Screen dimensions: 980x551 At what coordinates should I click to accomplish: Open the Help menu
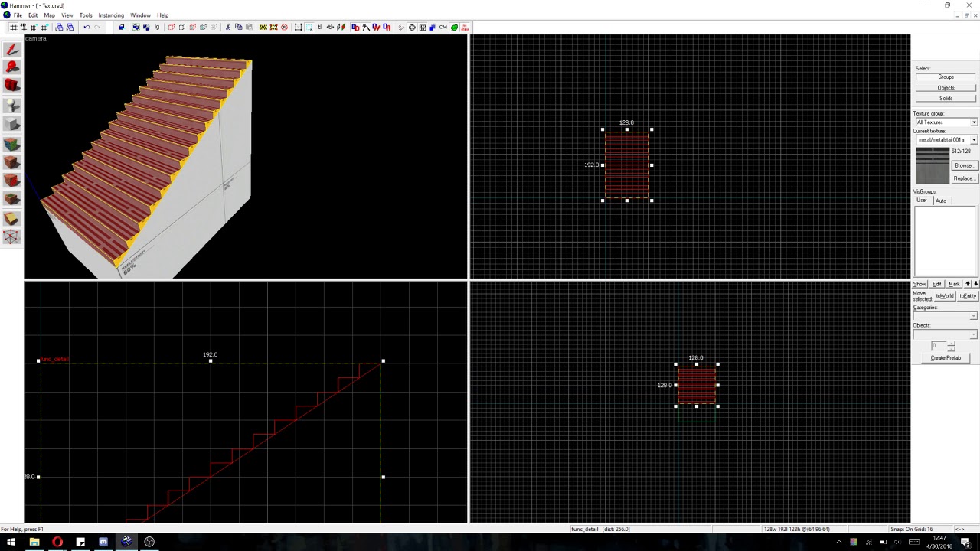[x=162, y=15]
